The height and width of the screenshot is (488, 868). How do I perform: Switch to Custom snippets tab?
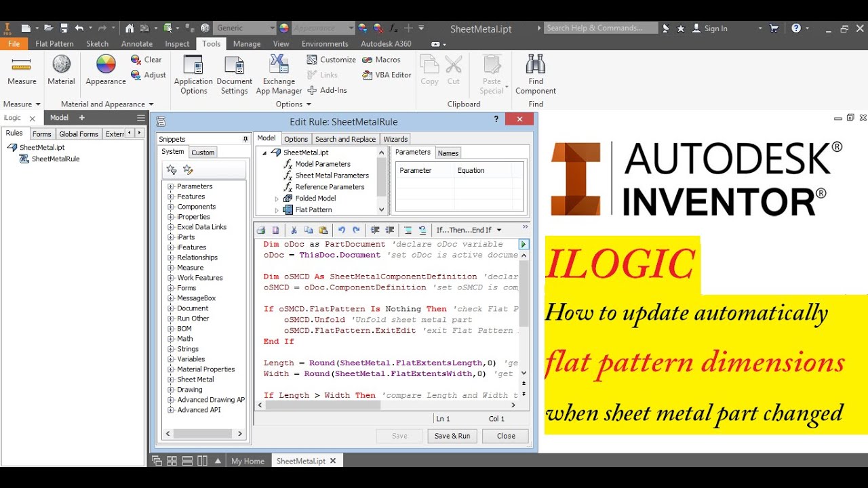[203, 152]
